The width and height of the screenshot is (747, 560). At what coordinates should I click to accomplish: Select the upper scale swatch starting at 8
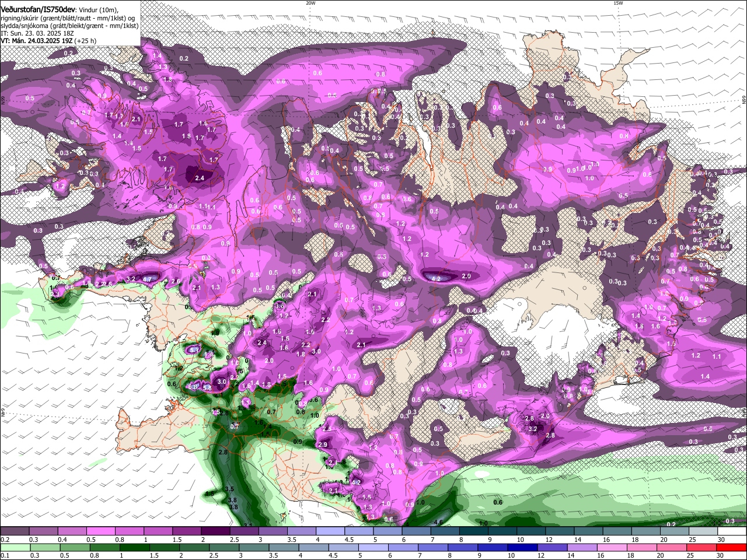tap(473, 531)
